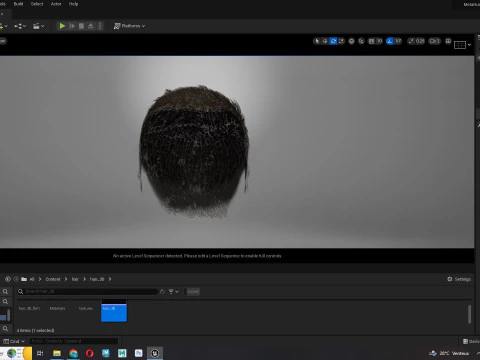The height and width of the screenshot is (360, 480).
Task: Open Task View in Windows taskbar
Action: [40, 353]
